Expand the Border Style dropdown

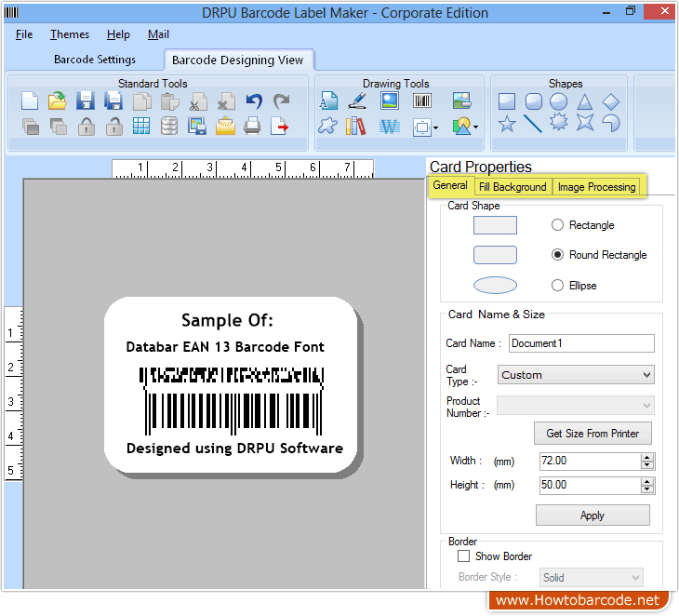coord(592,578)
